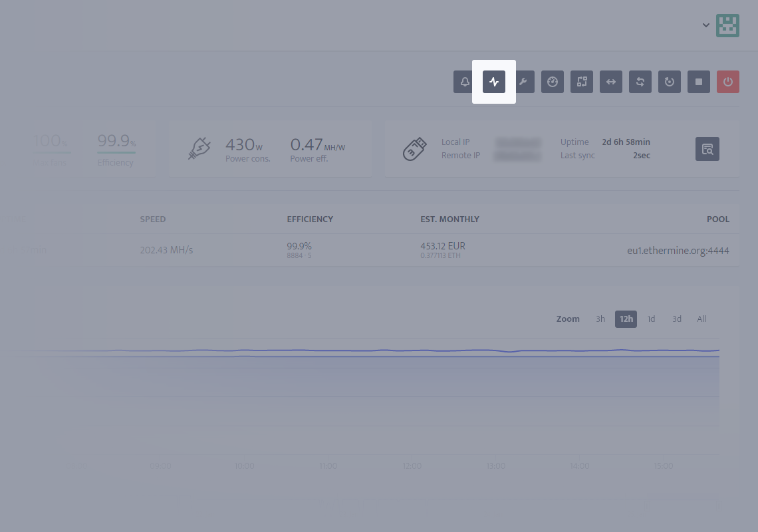
Task: Click the horizontal double-arrow icon
Action: (x=611, y=82)
